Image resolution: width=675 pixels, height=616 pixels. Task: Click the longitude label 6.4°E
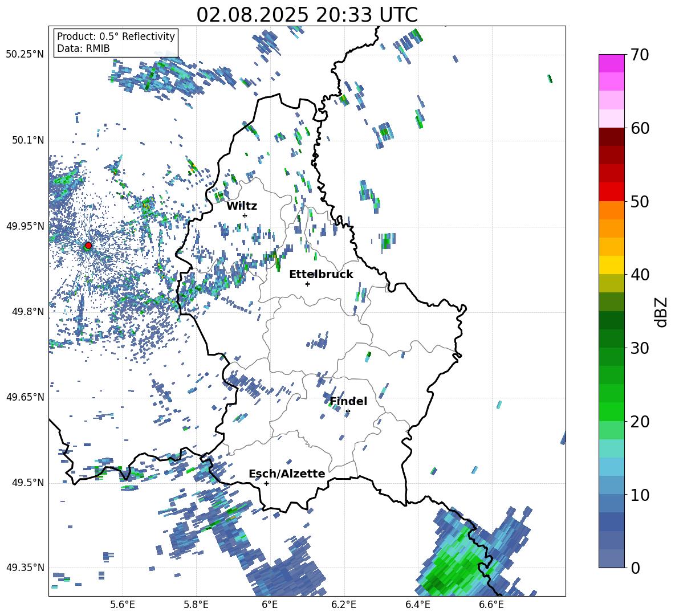pyautogui.click(x=418, y=605)
